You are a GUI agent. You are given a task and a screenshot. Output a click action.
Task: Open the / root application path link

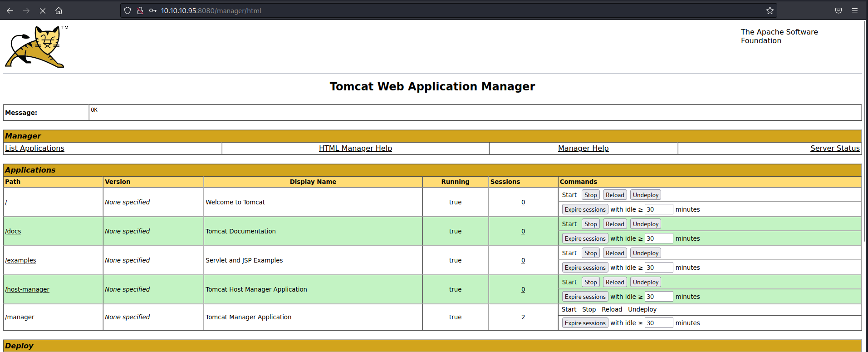[6, 202]
